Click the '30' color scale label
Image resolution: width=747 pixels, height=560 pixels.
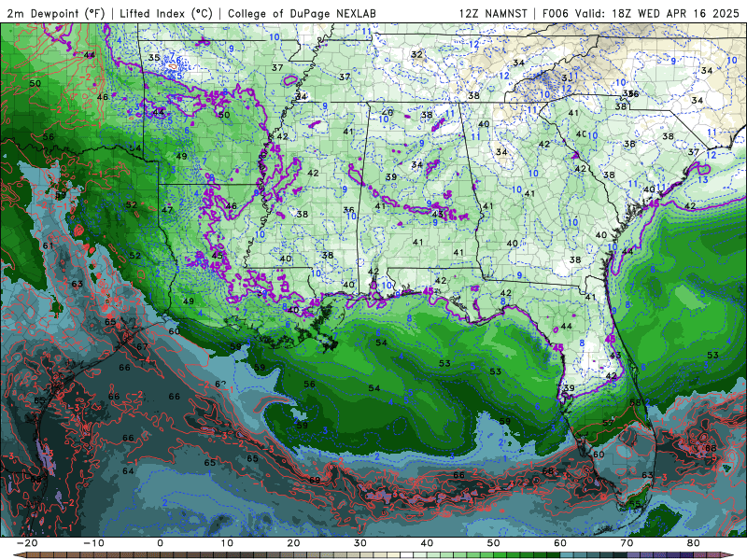point(360,543)
